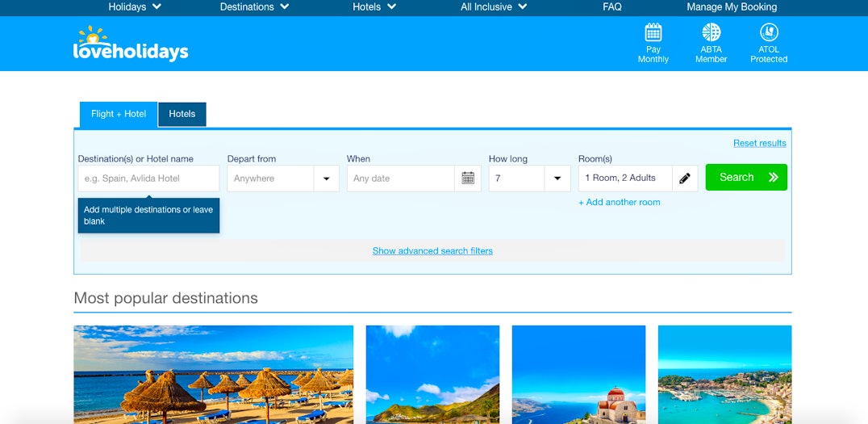The width and height of the screenshot is (868, 424).
Task: Open the Pay Monthly calendar icon
Action: (653, 32)
